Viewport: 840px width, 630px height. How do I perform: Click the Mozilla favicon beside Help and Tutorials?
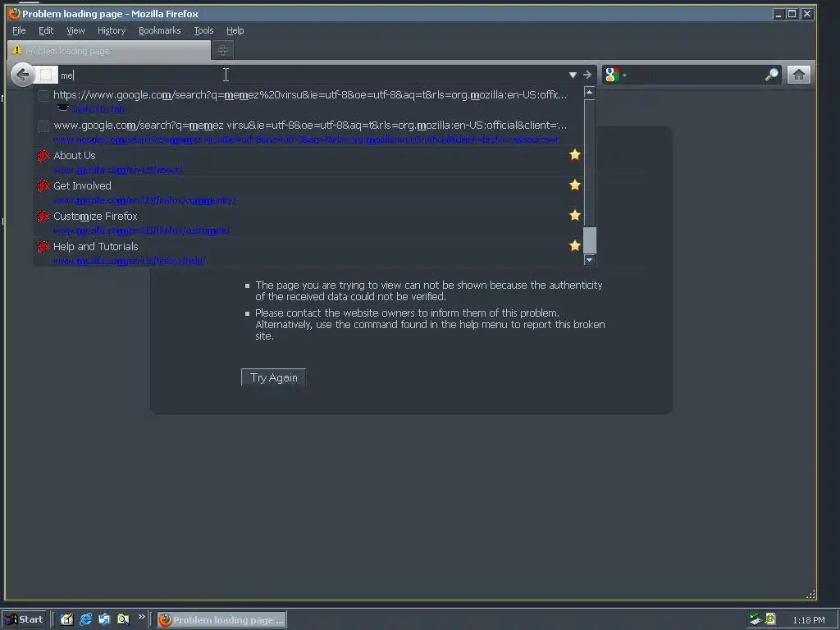coord(43,247)
